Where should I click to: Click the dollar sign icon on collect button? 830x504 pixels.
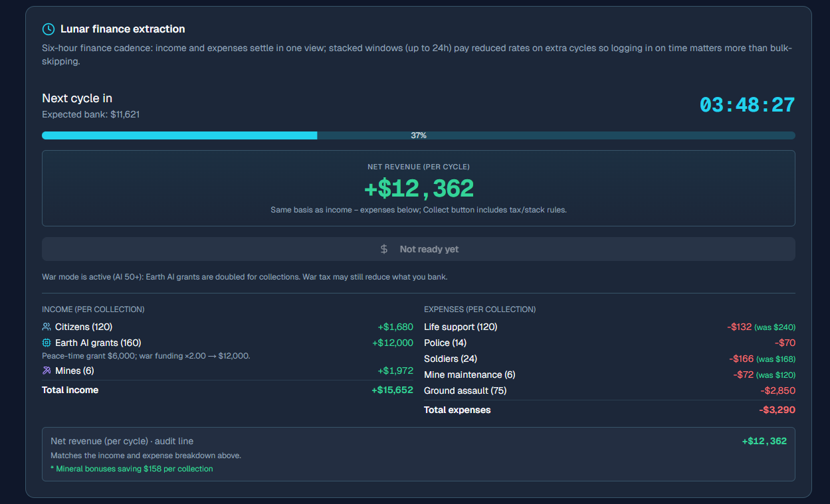point(384,249)
